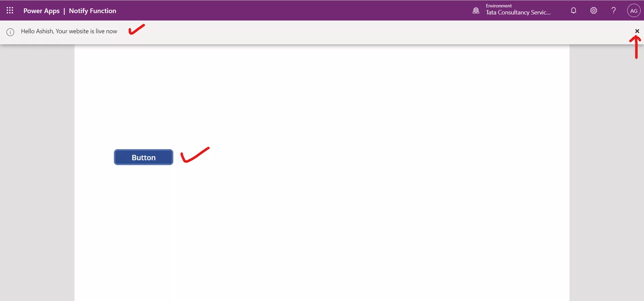The width and height of the screenshot is (644, 301).
Task: Click the environment globe icon
Action: [476, 11]
